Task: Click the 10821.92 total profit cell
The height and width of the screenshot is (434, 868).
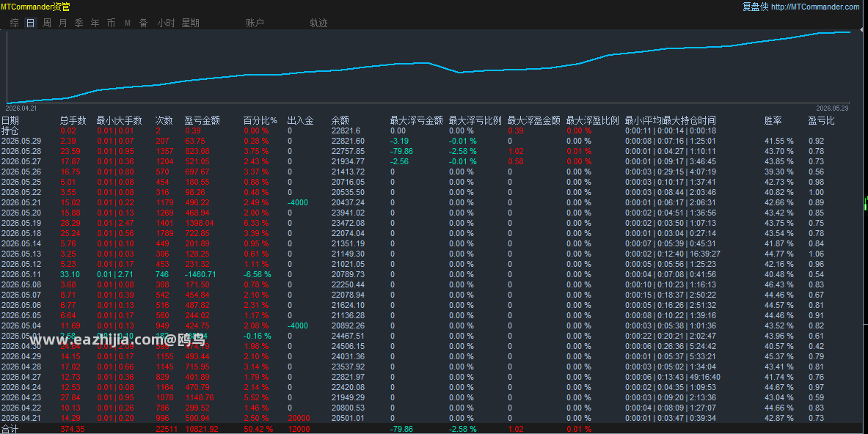Action: [x=202, y=429]
